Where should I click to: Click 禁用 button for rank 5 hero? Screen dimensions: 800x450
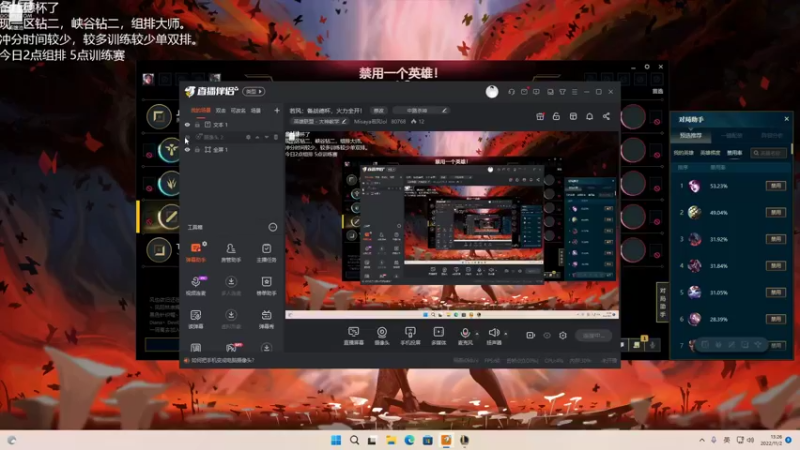pos(776,292)
